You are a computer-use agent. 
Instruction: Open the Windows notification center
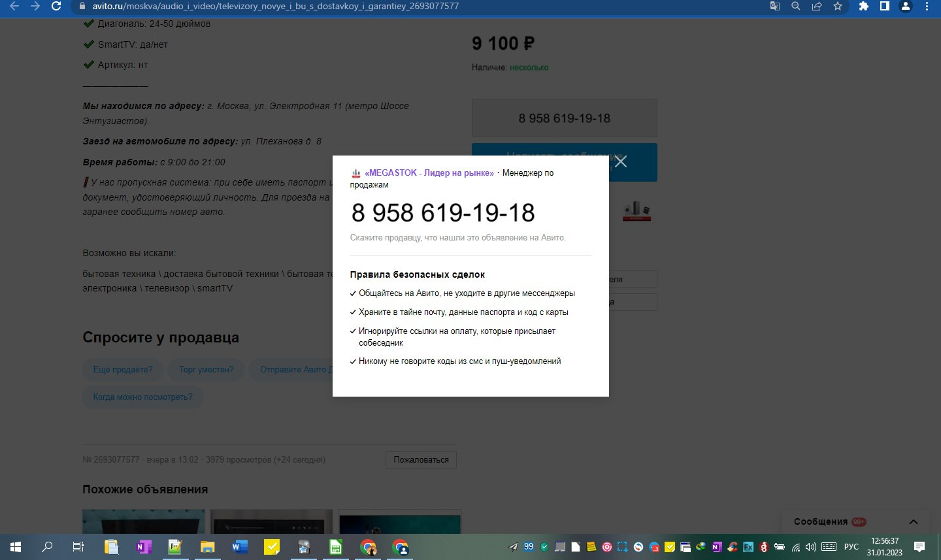click(x=919, y=547)
